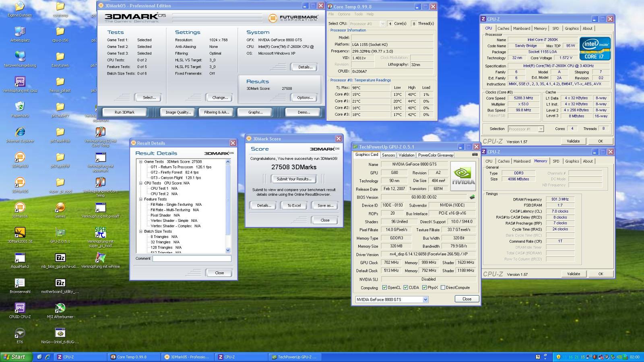This screenshot has width=644, height=362.
Task: Open the ET6 desktop icon
Action: pyautogui.click(x=20, y=333)
